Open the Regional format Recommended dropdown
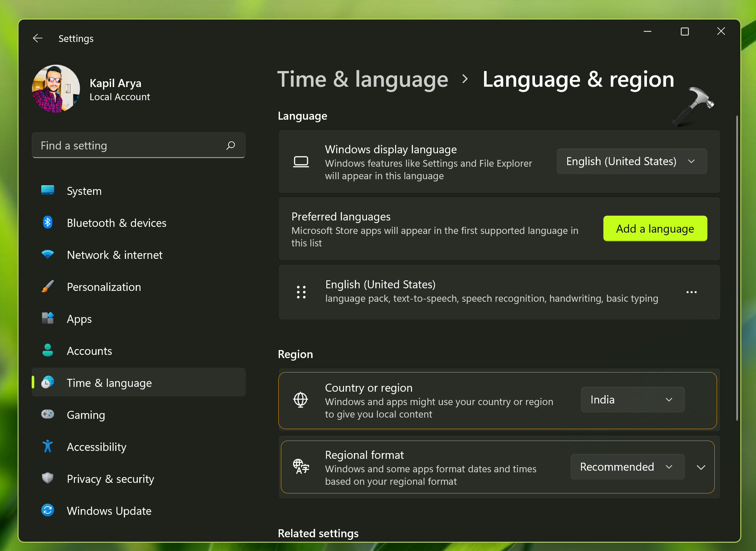Viewport: 756px width, 551px height. (627, 467)
